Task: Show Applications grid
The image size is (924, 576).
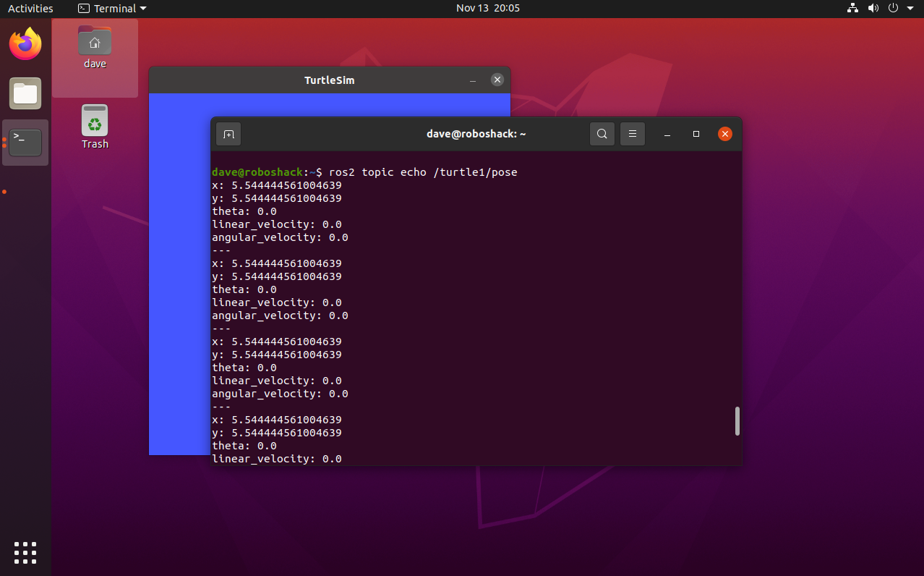Action: click(25, 552)
